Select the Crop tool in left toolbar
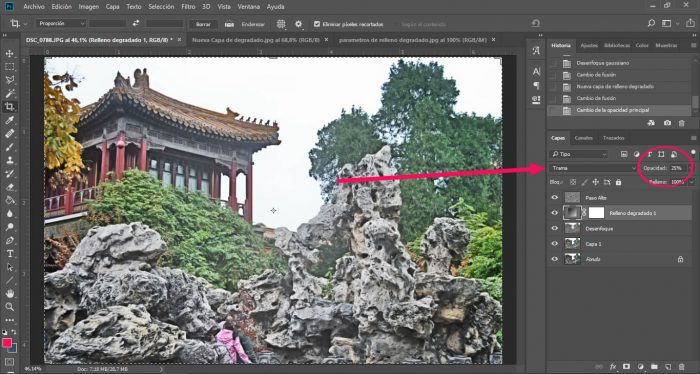The height and width of the screenshot is (374, 700). (x=9, y=107)
